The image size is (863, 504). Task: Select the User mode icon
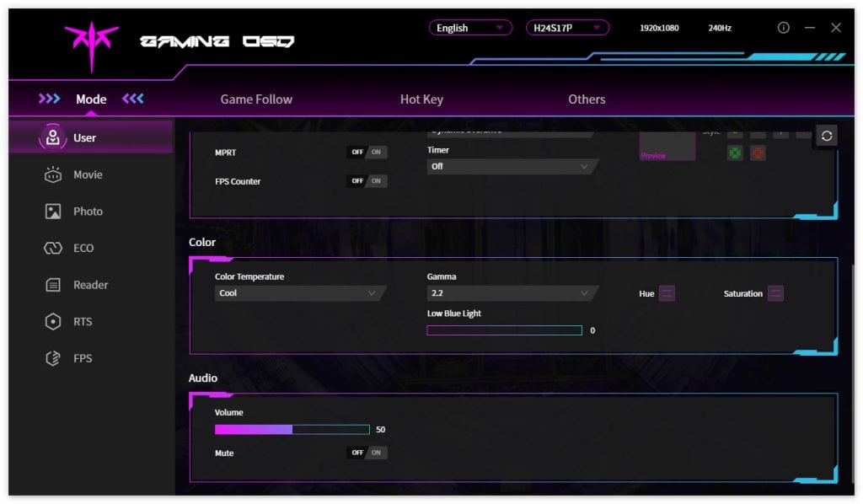point(53,137)
